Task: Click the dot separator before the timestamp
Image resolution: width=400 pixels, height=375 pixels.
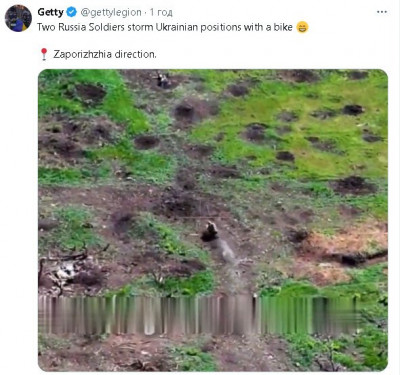Action: [x=146, y=13]
